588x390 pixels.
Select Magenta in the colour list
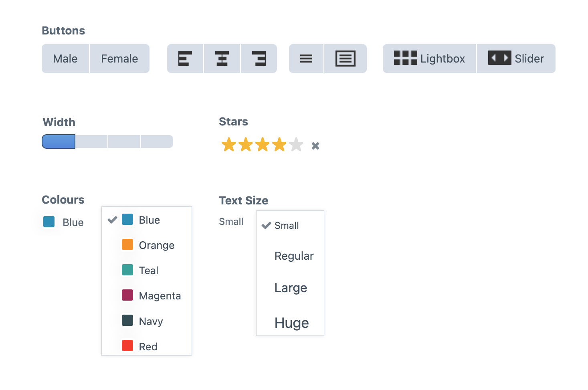(160, 296)
